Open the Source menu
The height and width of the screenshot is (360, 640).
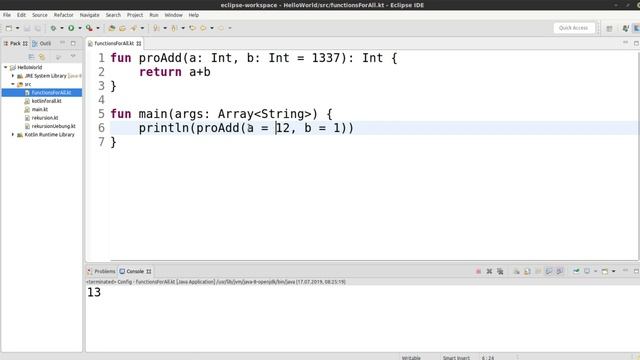[40, 15]
